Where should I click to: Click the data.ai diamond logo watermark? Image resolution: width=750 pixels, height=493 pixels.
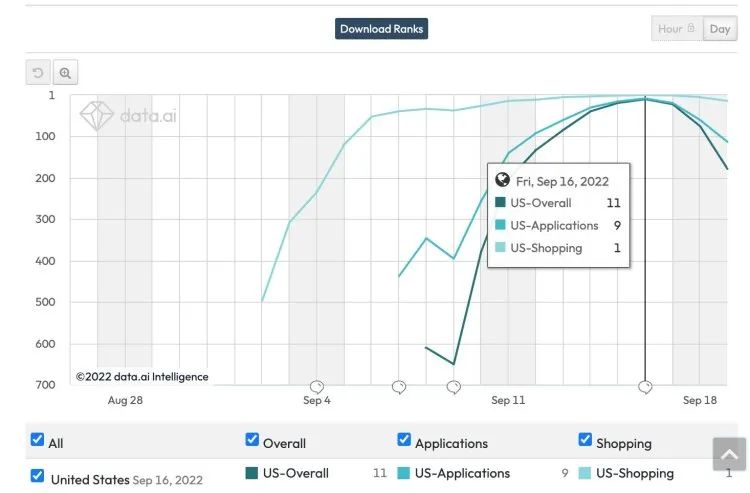click(97, 116)
